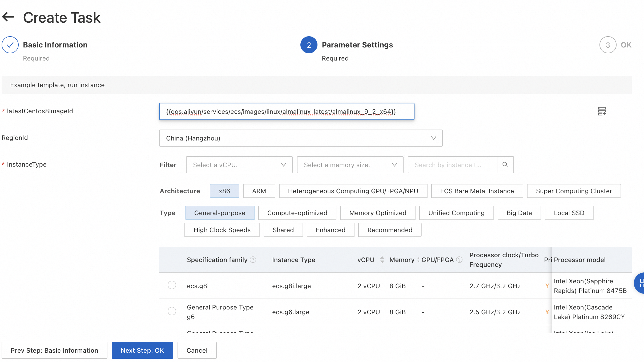Click the Specification family help icon

click(253, 260)
